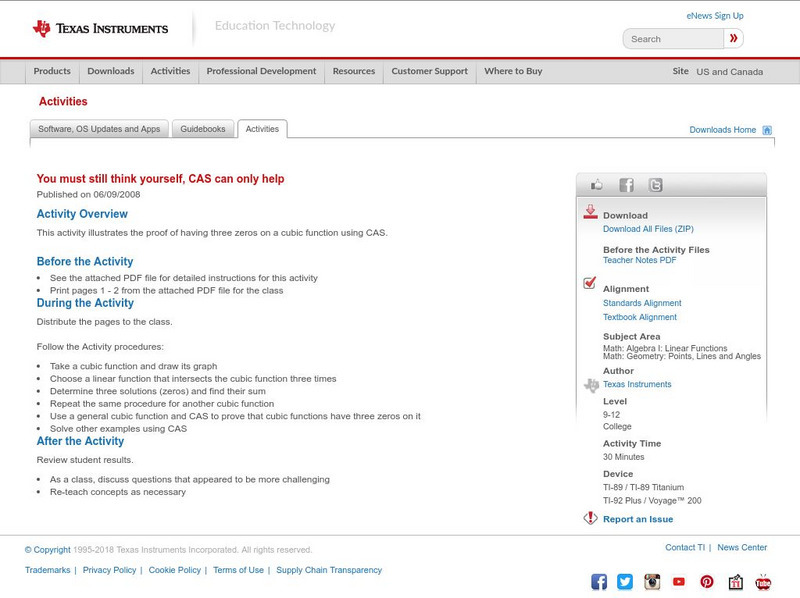The width and height of the screenshot is (800, 598).
Task: Click the Search input field
Action: click(673, 39)
